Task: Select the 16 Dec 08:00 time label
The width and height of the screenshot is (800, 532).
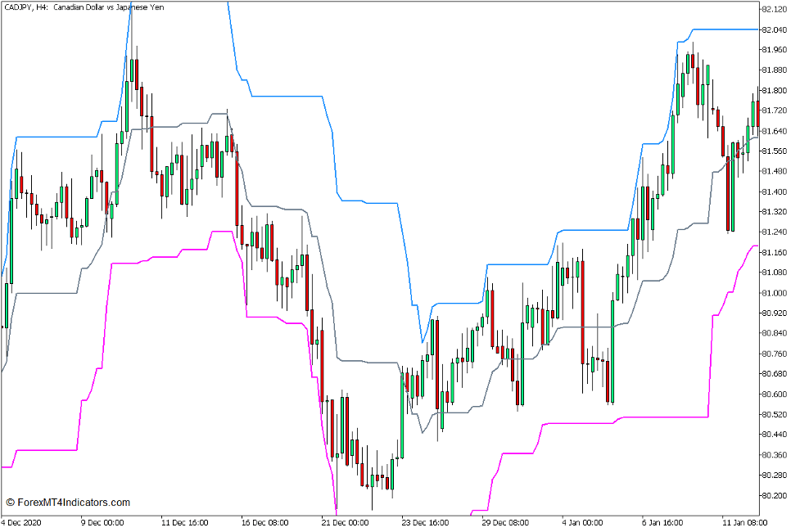Action: pos(266,522)
